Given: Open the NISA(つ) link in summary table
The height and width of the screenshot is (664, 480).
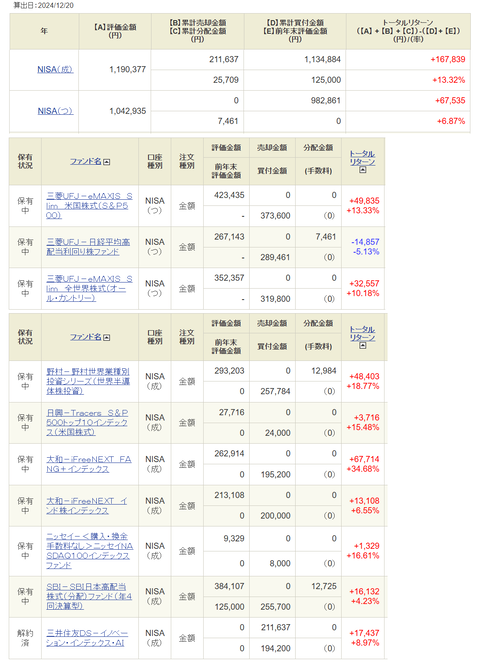Looking at the screenshot, I should click(55, 111).
